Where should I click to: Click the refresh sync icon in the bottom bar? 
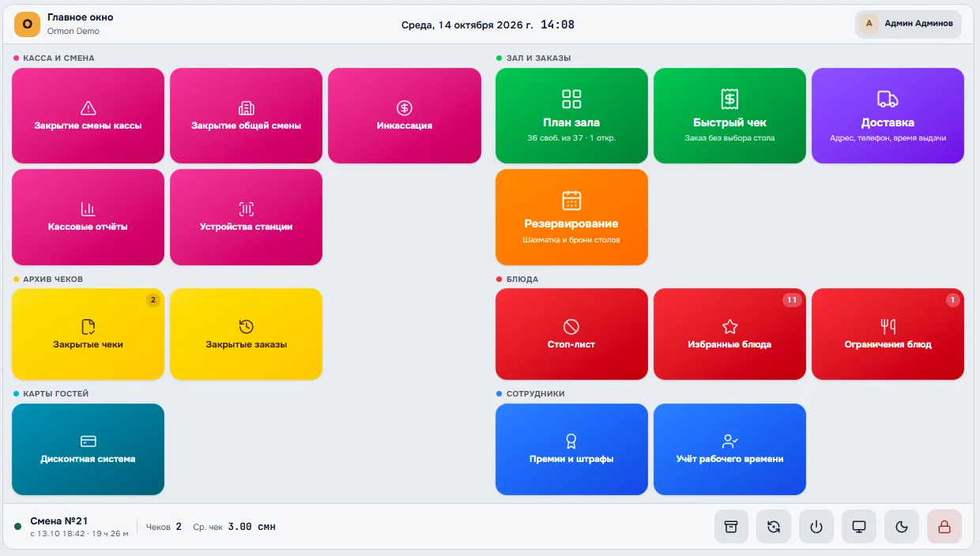[x=774, y=527]
